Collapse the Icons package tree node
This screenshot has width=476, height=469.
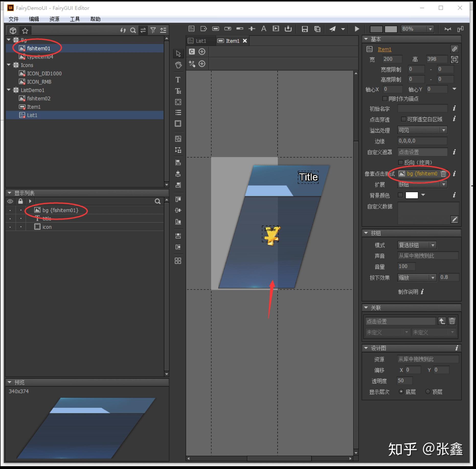9,65
